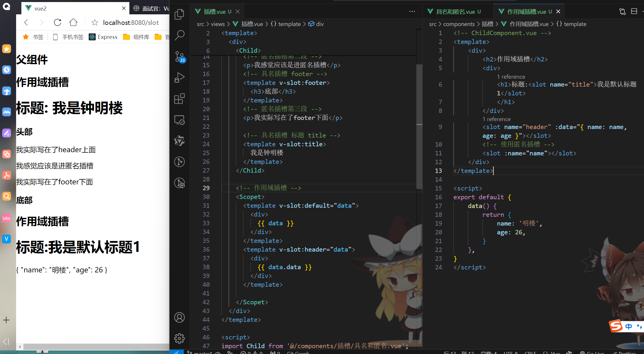Open more actions menu of left editor group

(x=412, y=11)
